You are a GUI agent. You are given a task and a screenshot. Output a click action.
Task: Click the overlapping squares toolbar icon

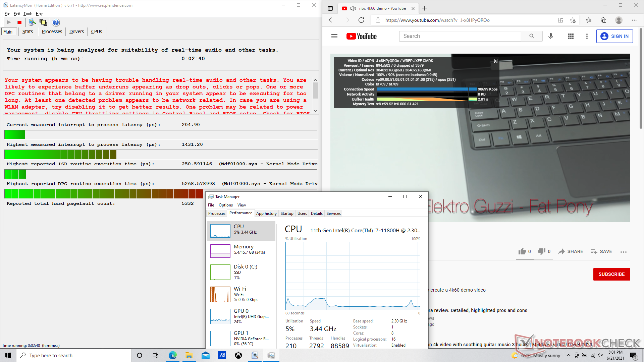tap(43, 22)
